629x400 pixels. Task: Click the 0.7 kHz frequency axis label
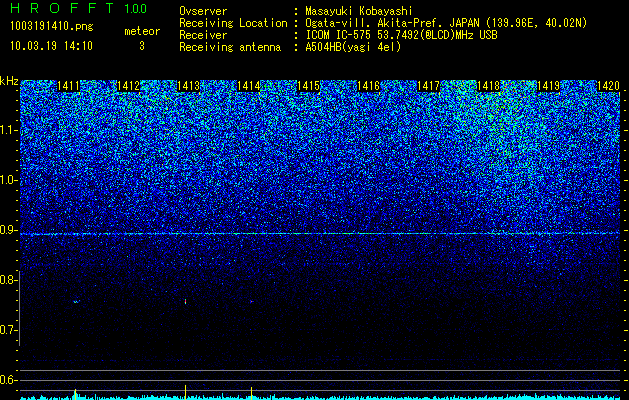pyautogui.click(x=8, y=330)
